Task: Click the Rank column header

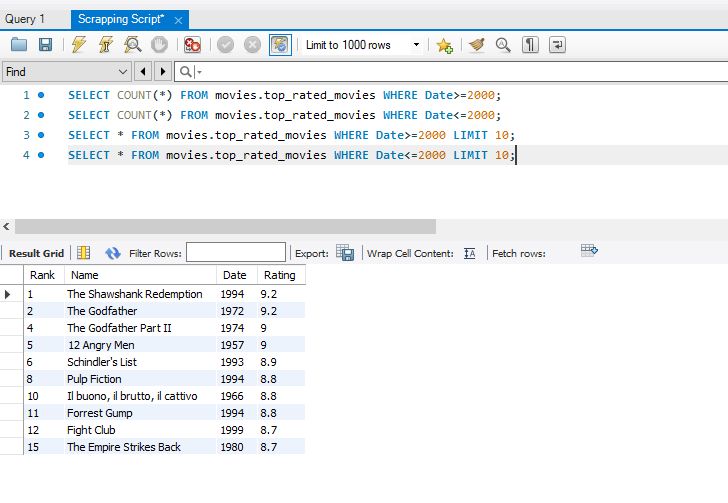Action: (x=44, y=275)
